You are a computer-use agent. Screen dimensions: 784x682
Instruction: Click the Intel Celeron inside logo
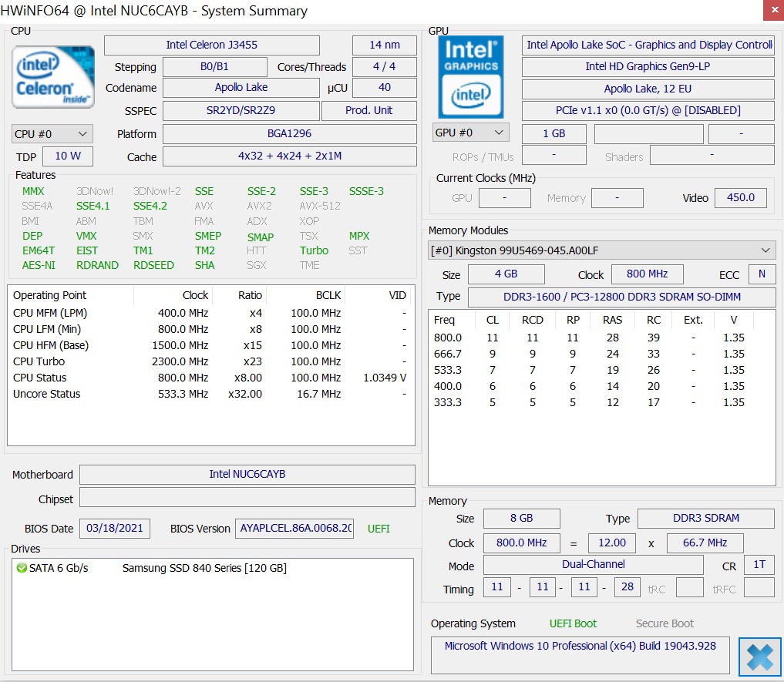[53, 76]
